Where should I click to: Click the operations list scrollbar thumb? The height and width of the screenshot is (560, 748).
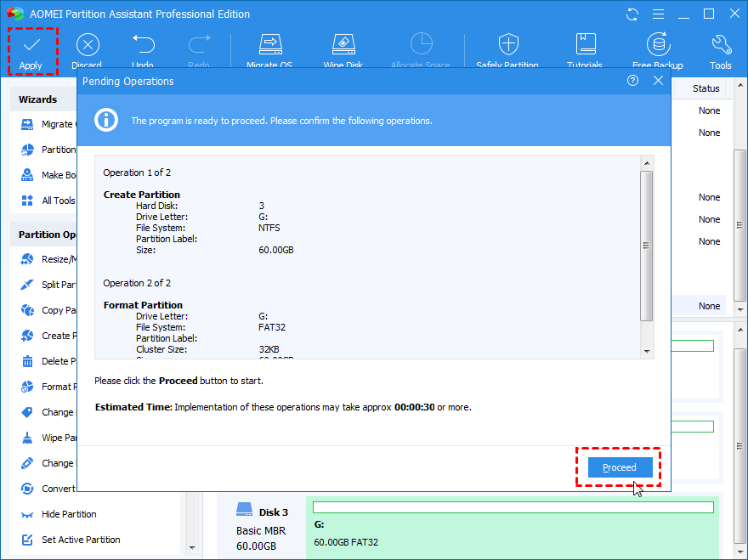click(646, 246)
